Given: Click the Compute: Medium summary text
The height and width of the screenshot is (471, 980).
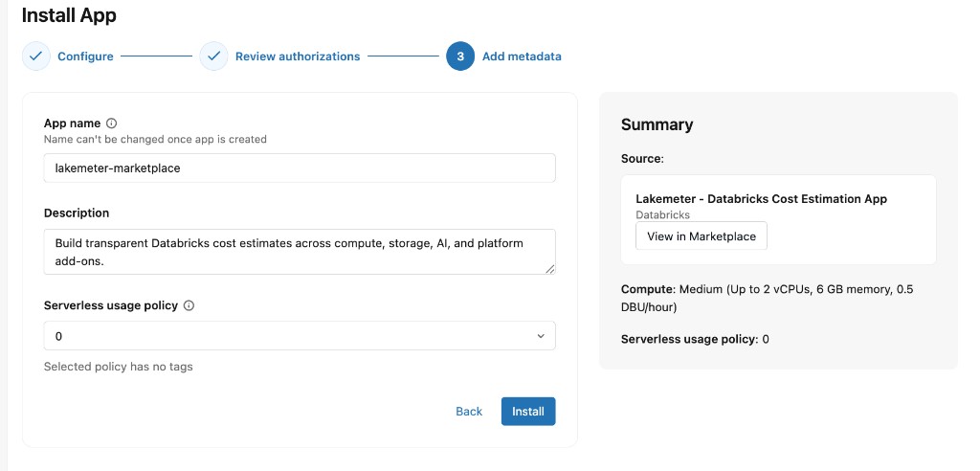Looking at the screenshot, I should click(768, 299).
